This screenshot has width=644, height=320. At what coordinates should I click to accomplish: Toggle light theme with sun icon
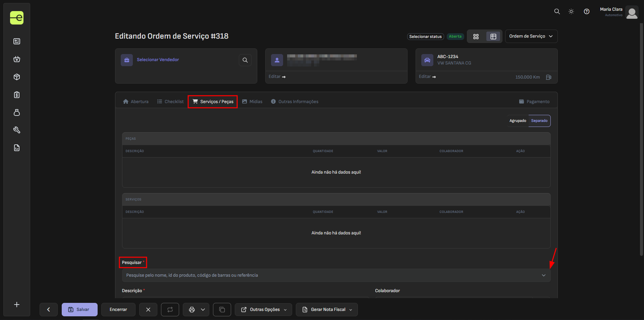click(x=571, y=11)
